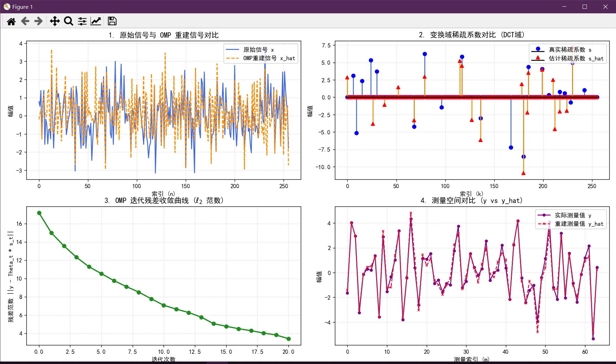616x364 pixels.
Task: Click the title "2. 变换域稀疏系数对比 (DCT域)"
Action: tap(472, 35)
